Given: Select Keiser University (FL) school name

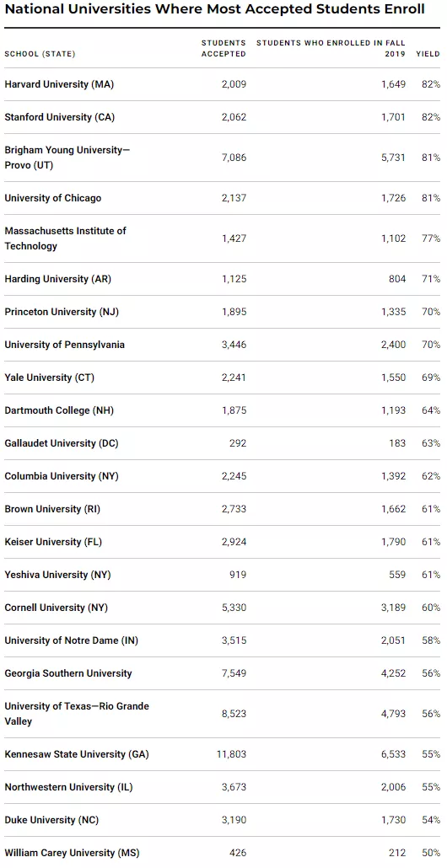Looking at the screenshot, I should tap(53, 542).
